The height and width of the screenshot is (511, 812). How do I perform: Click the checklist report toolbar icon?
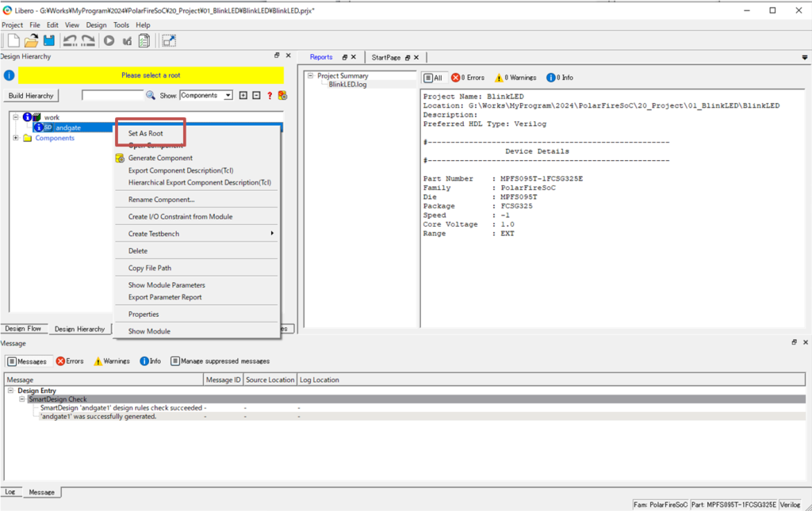tap(144, 40)
